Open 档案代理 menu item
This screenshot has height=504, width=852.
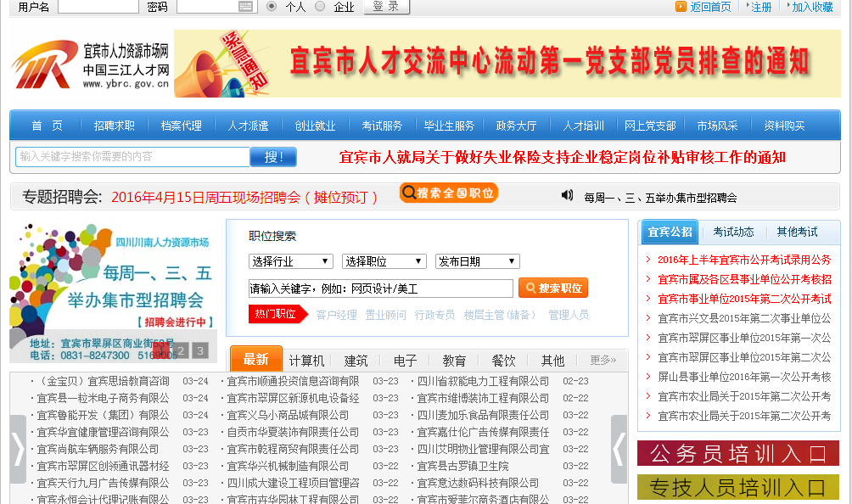tap(181, 126)
